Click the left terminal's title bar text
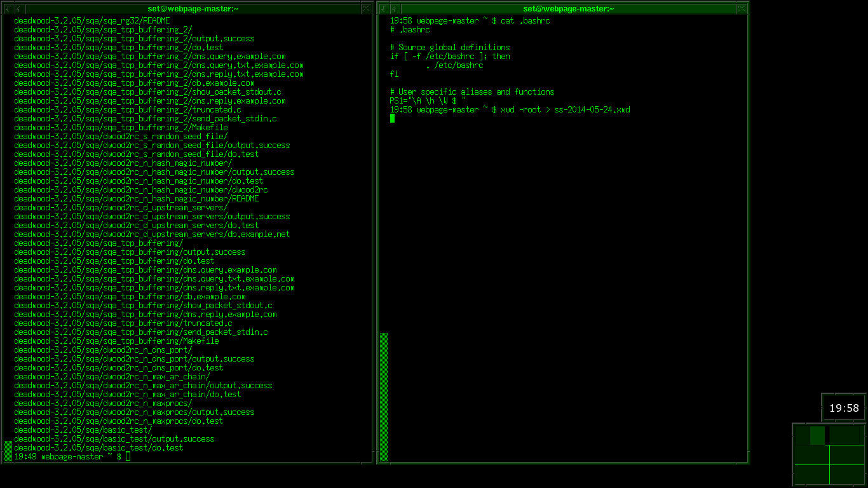This screenshot has height=488, width=868. tap(193, 8)
